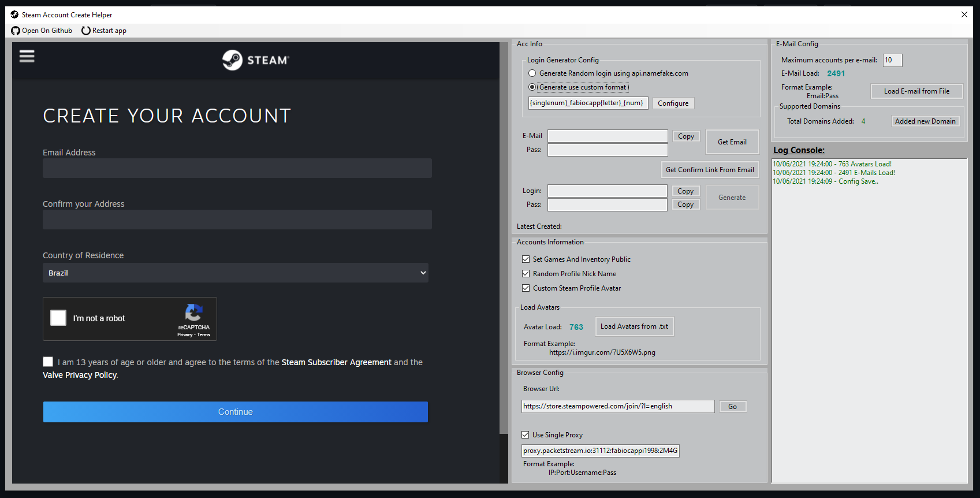Click Copy button next to login Pass field
The image size is (980, 498).
pos(685,205)
